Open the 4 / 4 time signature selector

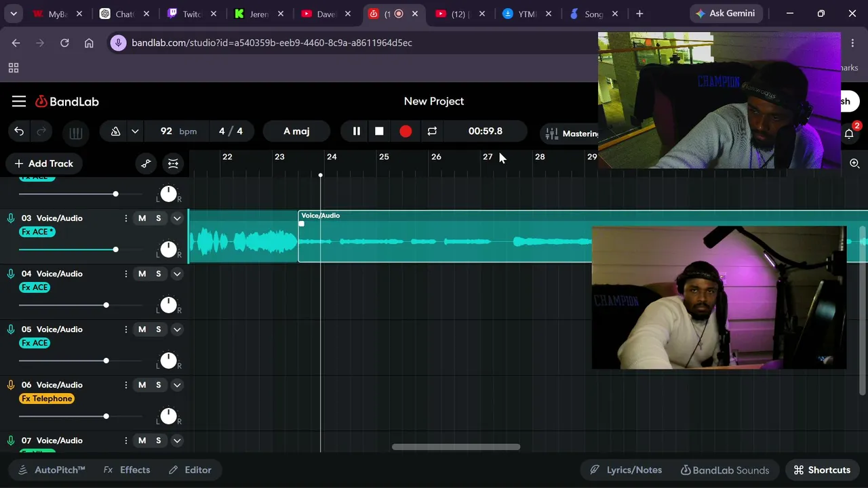point(231,131)
